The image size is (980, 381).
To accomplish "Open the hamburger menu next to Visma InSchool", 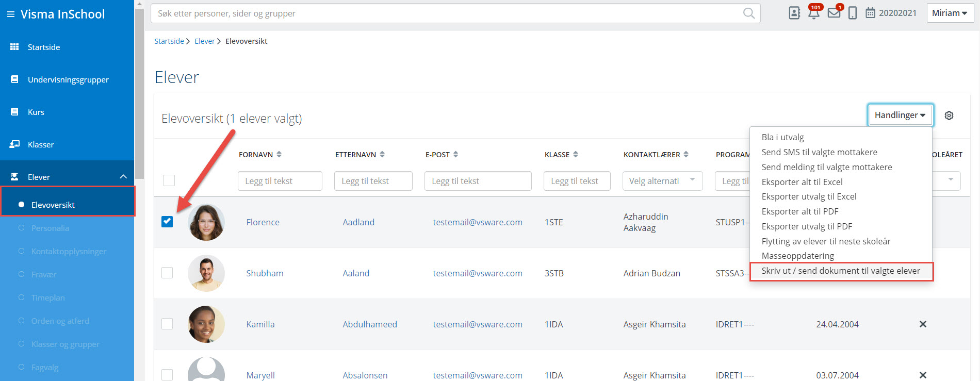I will tap(10, 14).
